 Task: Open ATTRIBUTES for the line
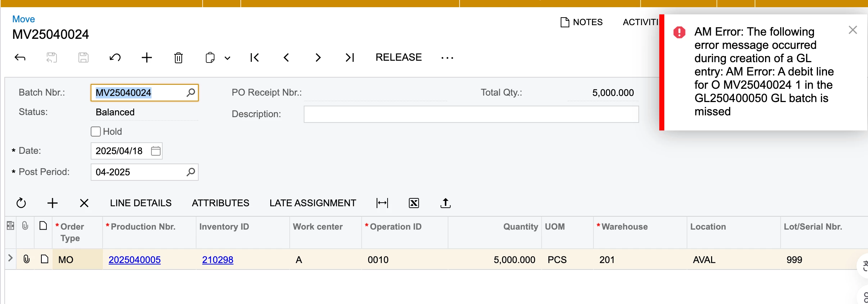221,203
